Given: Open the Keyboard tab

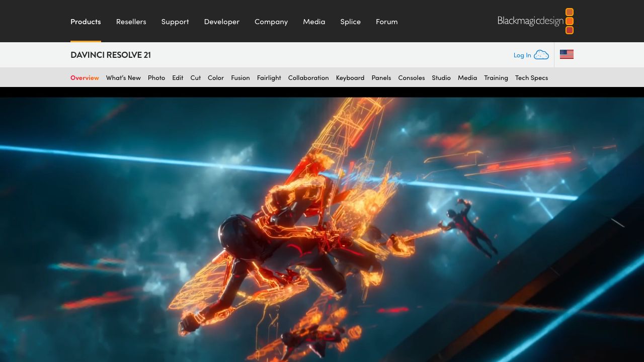Looking at the screenshot, I should click(x=350, y=77).
